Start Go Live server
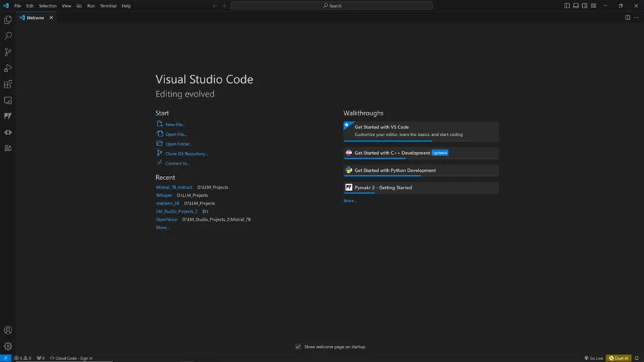This screenshot has height=362, width=644. point(594,358)
